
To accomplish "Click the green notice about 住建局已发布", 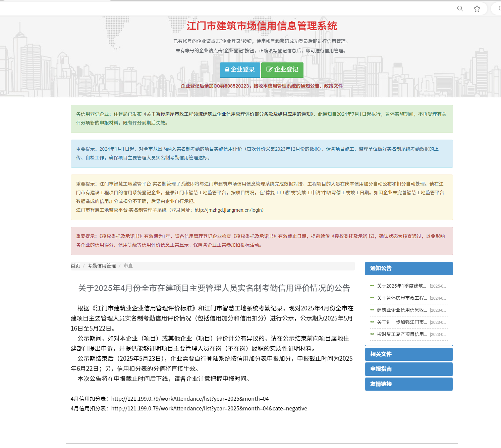I will point(262,118).
